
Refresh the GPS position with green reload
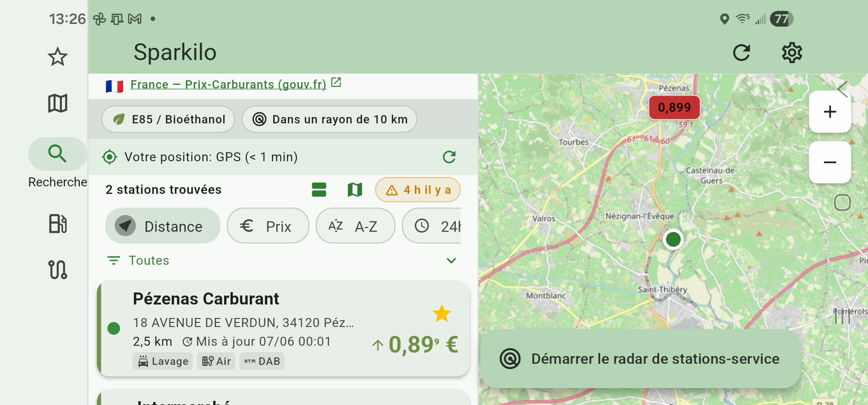449,157
